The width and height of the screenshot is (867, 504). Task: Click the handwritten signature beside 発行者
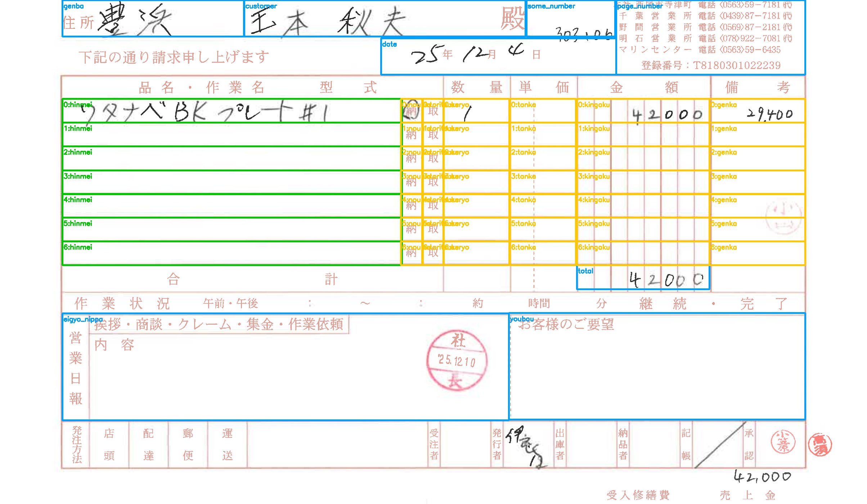(526, 447)
